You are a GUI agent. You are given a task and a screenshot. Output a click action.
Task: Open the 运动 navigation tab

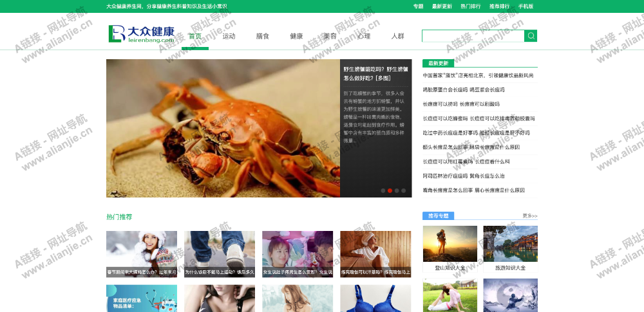pyautogui.click(x=229, y=36)
